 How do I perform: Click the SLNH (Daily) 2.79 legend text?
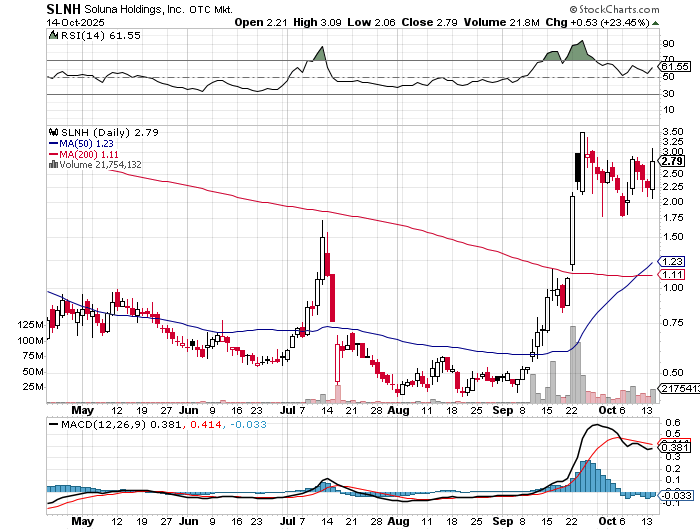click(109, 132)
